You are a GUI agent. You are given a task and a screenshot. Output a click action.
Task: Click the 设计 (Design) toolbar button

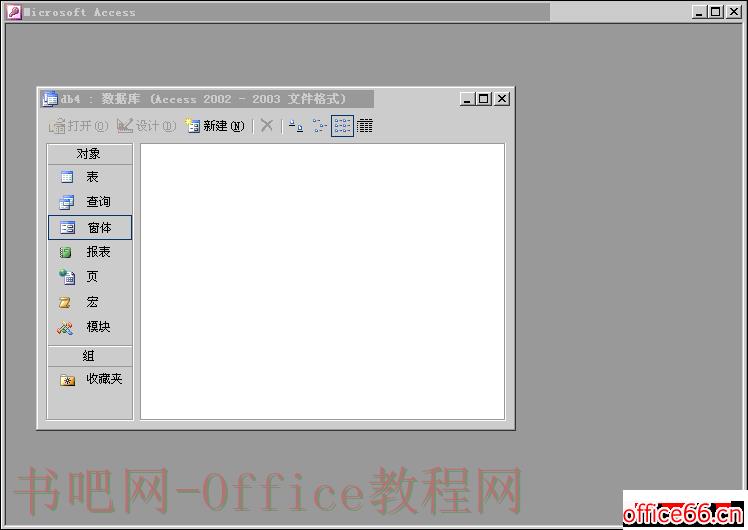146,126
